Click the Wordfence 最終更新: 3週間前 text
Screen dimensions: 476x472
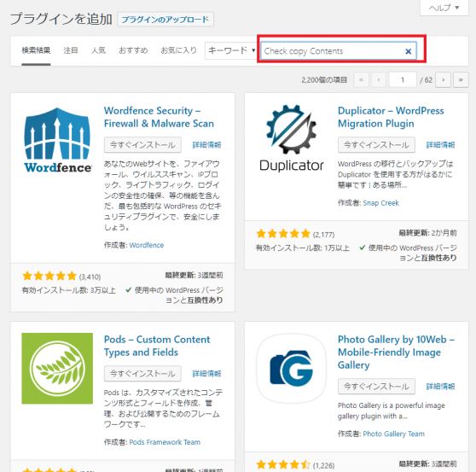194,275
